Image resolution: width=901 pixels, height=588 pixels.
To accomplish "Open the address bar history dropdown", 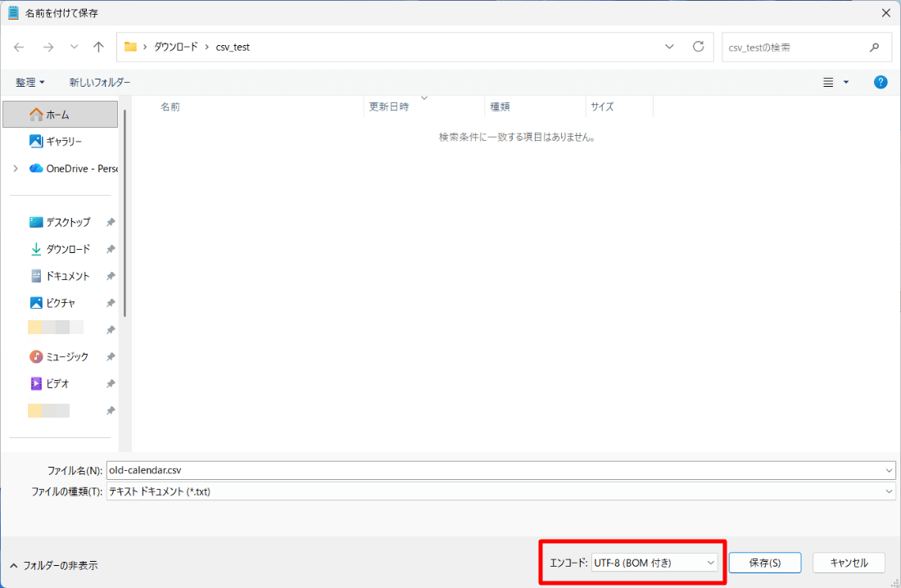I will click(x=669, y=47).
